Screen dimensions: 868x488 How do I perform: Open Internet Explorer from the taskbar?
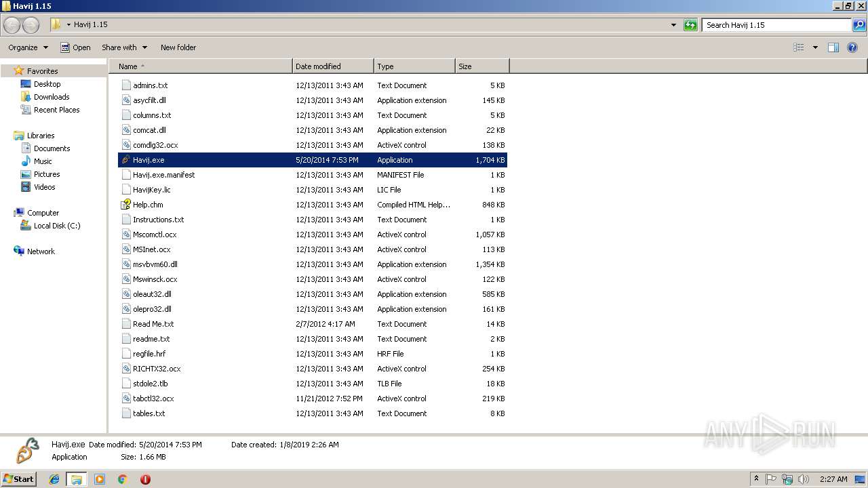click(x=54, y=479)
